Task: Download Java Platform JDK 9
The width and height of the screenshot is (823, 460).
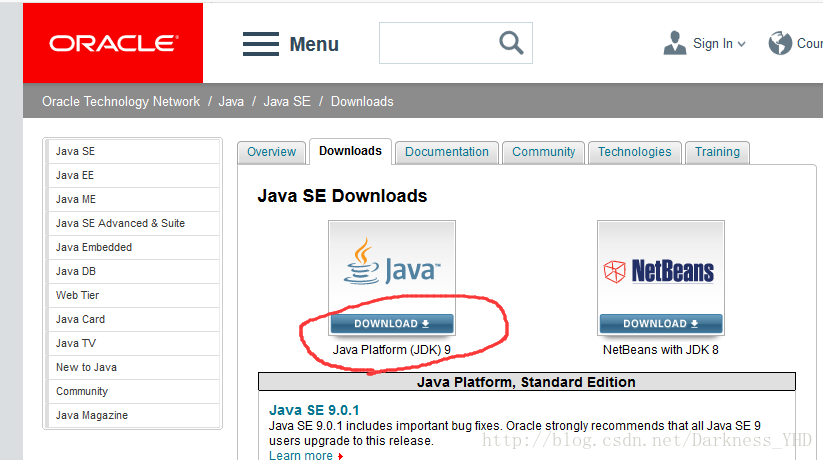Action: (x=392, y=323)
